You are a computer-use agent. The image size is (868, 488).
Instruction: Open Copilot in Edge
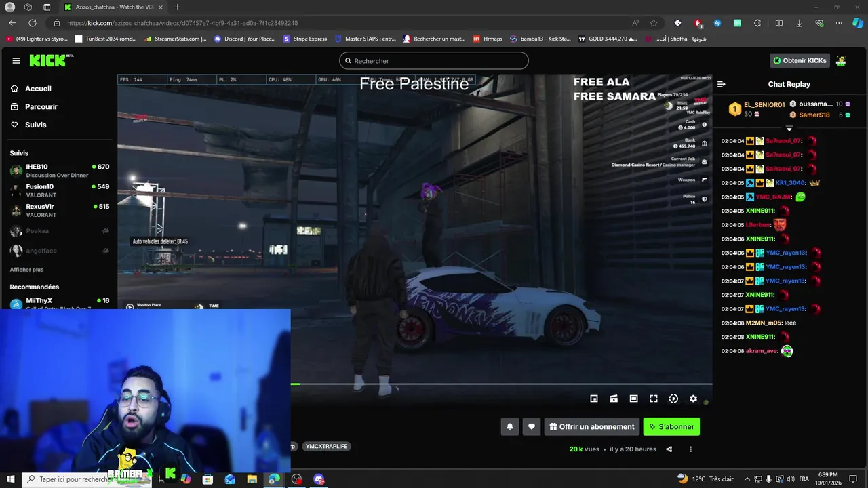(x=858, y=23)
